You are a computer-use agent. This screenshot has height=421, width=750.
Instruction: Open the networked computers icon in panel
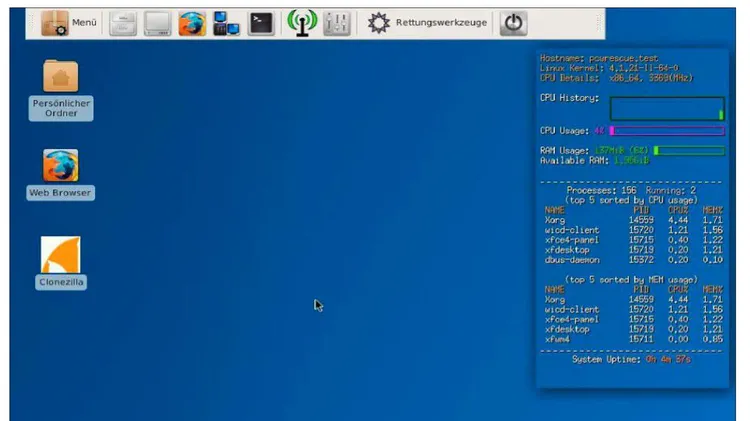[x=226, y=23]
